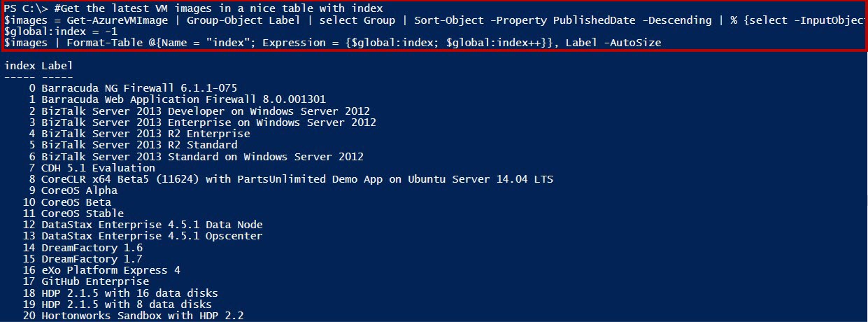Click the Format-Table command line
Screen dimensions: 868x322
click(333, 43)
